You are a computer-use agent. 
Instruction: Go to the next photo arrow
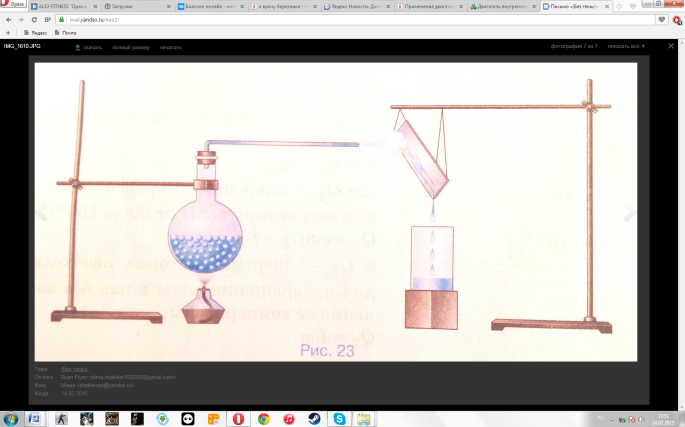coord(629,211)
